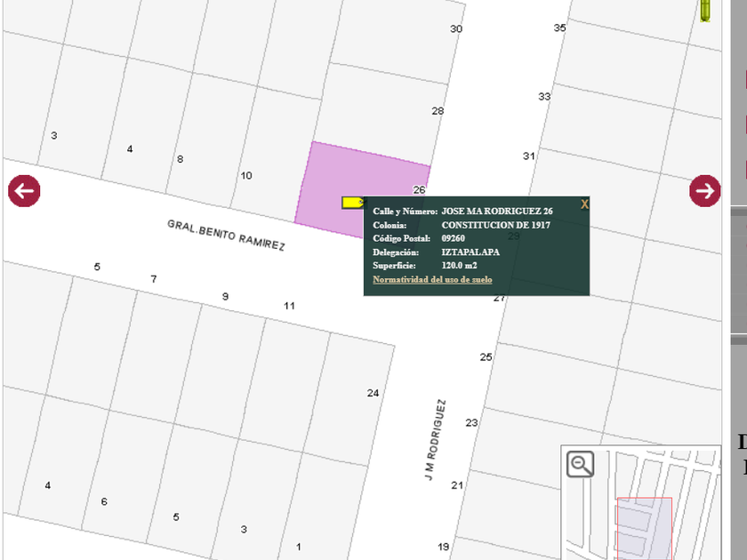Select parcel number 25 on J M Rodriguez
The image size is (747, 560).
click(486, 357)
